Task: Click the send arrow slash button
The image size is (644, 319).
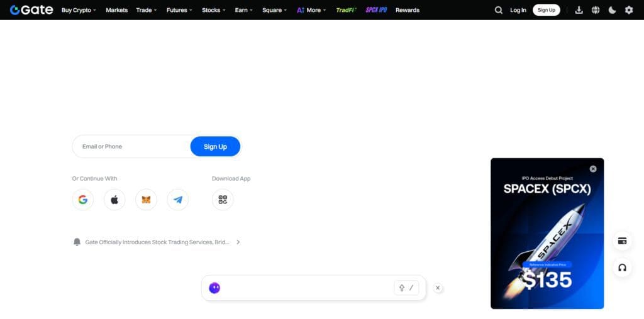Action: tap(407, 288)
